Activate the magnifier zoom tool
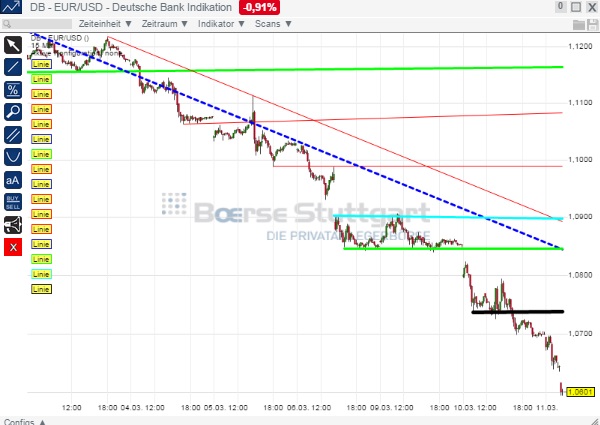This screenshot has height=425, width=600. (13, 112)
